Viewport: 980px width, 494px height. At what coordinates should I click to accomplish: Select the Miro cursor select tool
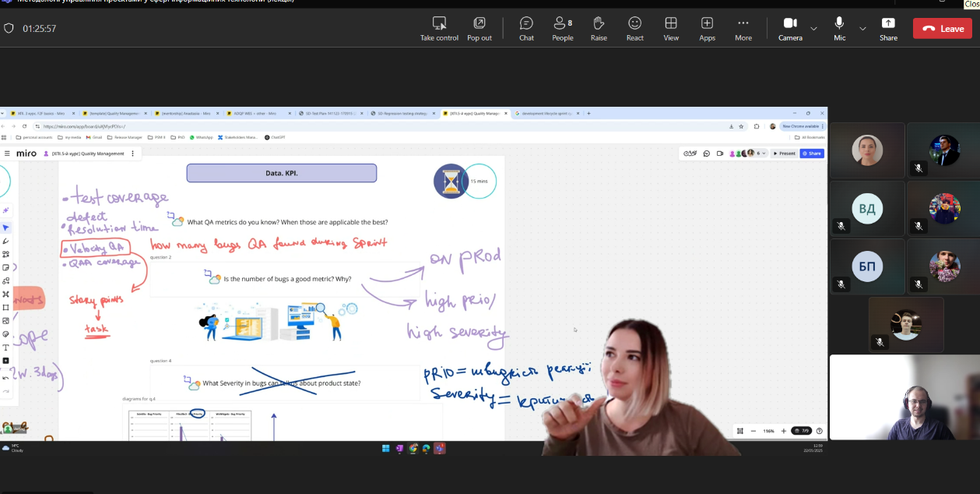point(5,228)
